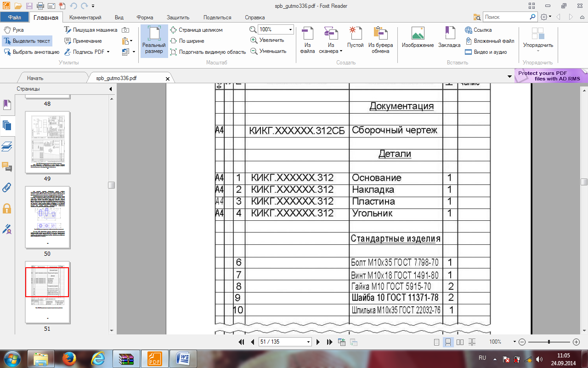Image resolution: width=588 pixels, height=368 pixels.
Task: Switch to the Форма ribbon tab
Action: [145, 17]
